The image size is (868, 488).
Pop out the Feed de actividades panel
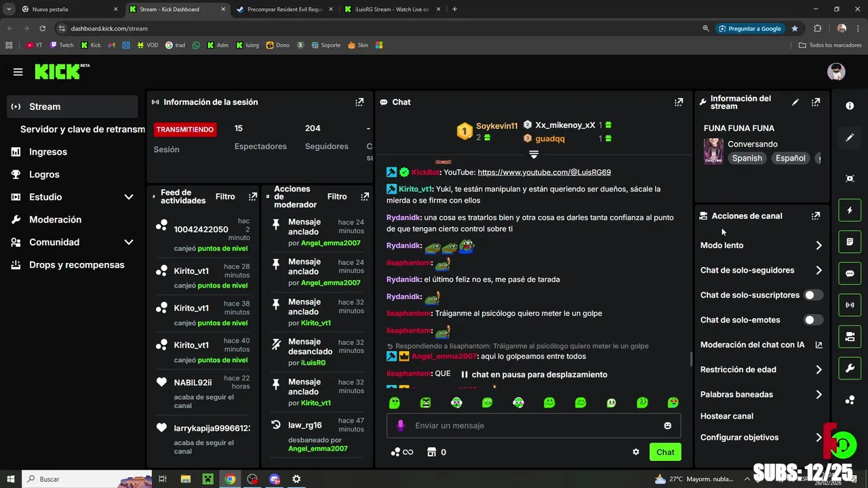pyautogui.click(x=253, y=197)
